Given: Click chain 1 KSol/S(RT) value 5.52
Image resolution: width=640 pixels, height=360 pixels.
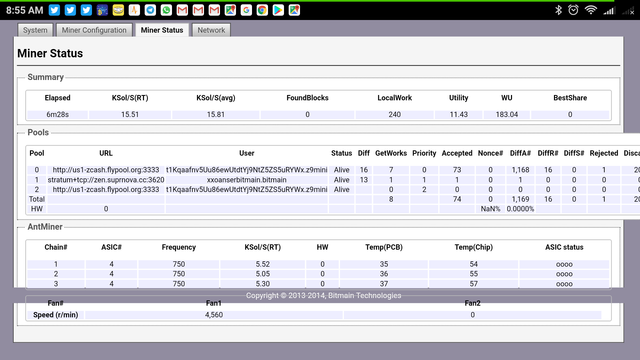Looking at the screenshot, I should pyautogui.click(x=262, y=264).
